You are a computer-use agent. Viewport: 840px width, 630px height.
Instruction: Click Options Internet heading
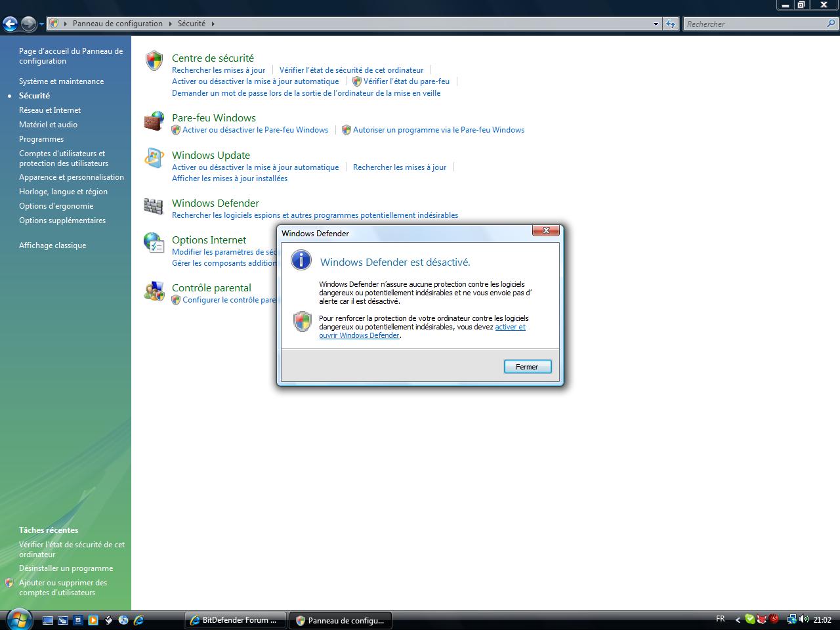coord(209,240)
